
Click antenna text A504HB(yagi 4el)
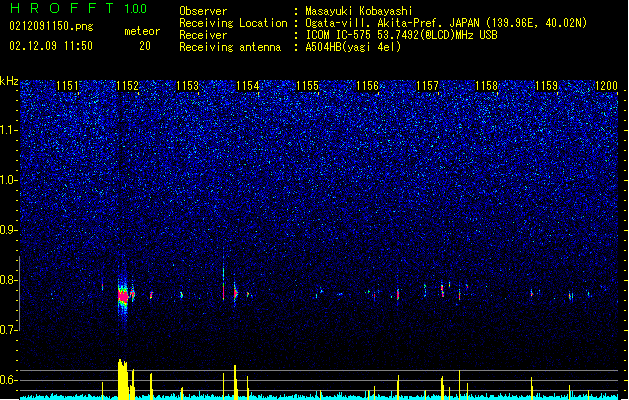point(353,47)
